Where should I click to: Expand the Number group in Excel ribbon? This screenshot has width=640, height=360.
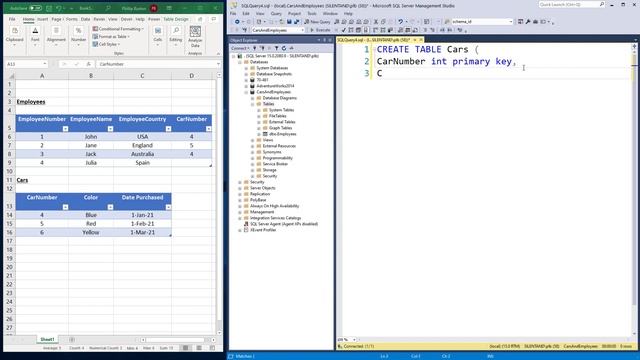[x=78, y=36]
